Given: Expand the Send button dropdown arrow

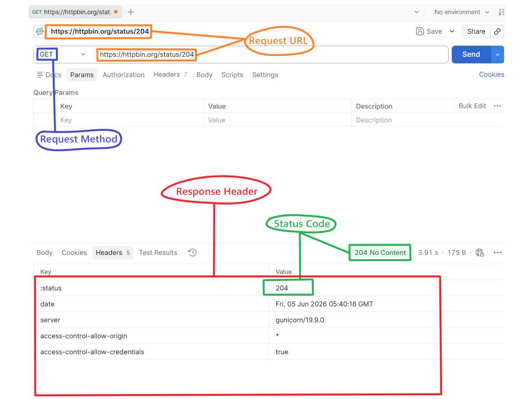Looking at the screenshot, I should point(497,55).
